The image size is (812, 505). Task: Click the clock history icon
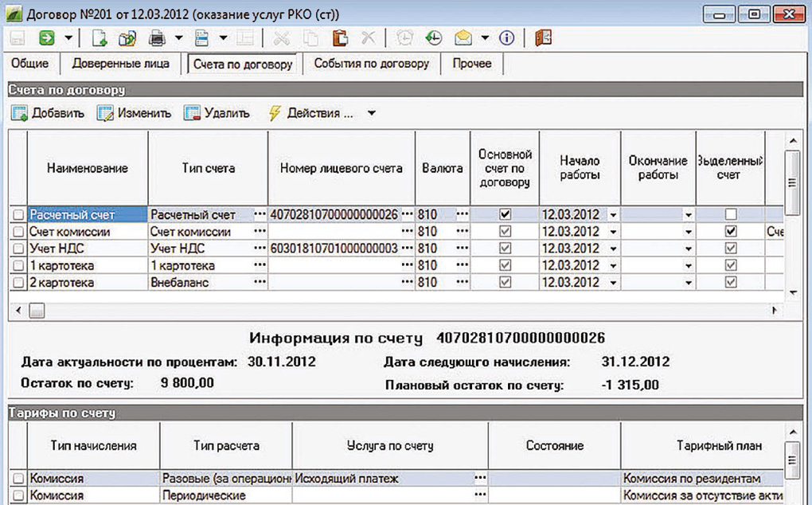coord(433,37)
